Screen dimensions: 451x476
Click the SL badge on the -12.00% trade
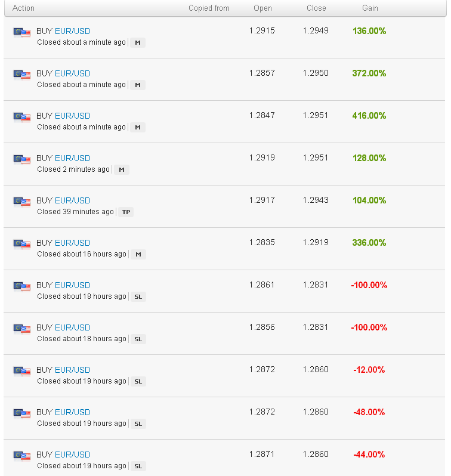(x=138, y=382)
